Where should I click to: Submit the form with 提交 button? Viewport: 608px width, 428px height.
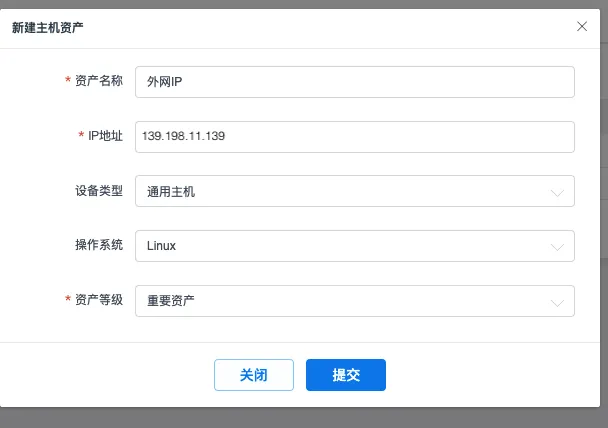point(345,375)
